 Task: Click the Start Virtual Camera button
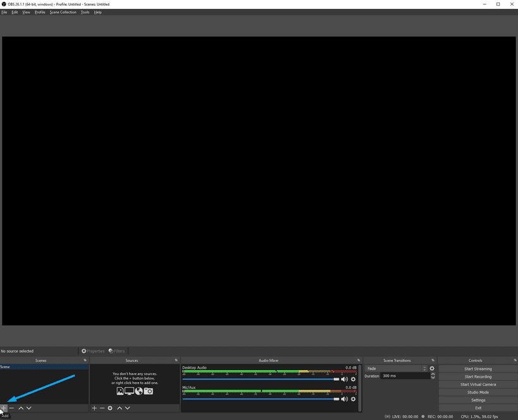point(478,384)
